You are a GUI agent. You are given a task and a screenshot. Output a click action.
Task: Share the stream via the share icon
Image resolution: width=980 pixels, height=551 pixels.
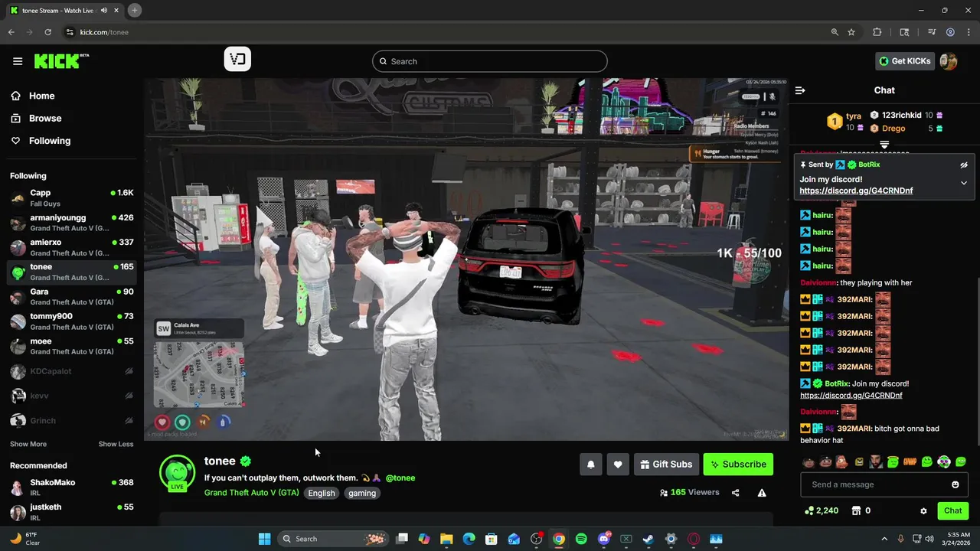[x=736, y=493]
